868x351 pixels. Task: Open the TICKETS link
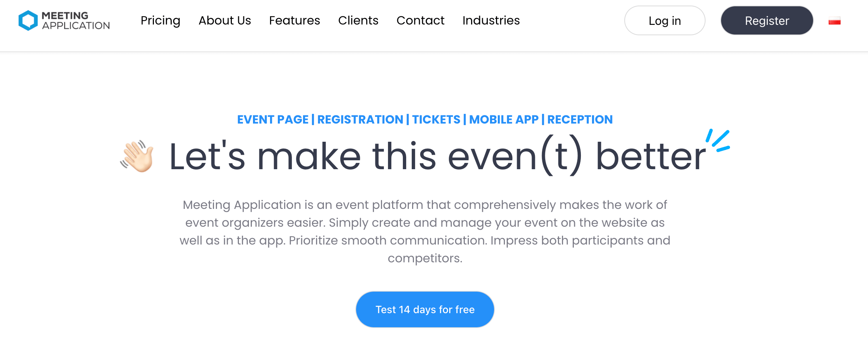pyautogui.click(x=437, y=119)
